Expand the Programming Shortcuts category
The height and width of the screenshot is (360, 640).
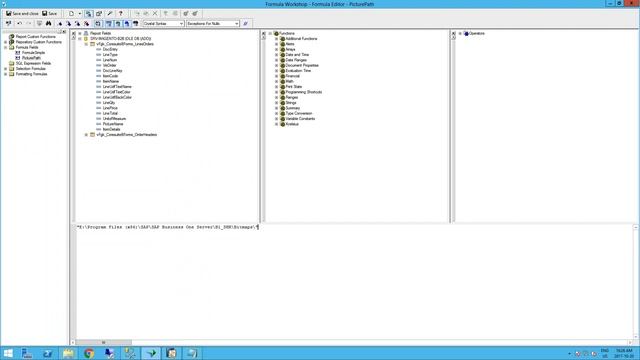[276, 92]
